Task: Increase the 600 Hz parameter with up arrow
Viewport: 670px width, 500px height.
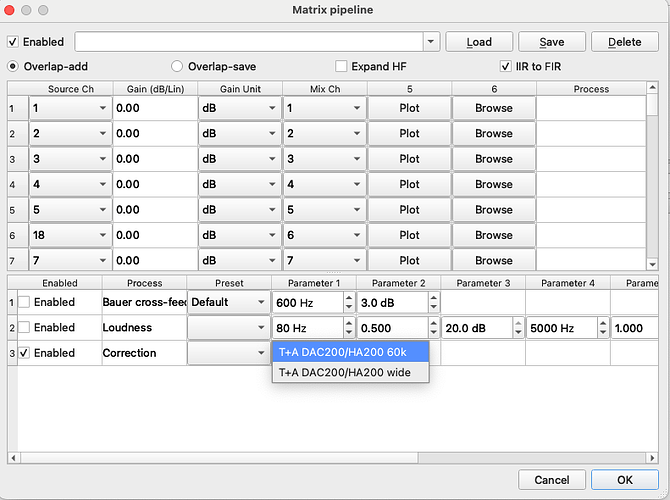Action: coord(349,298)
